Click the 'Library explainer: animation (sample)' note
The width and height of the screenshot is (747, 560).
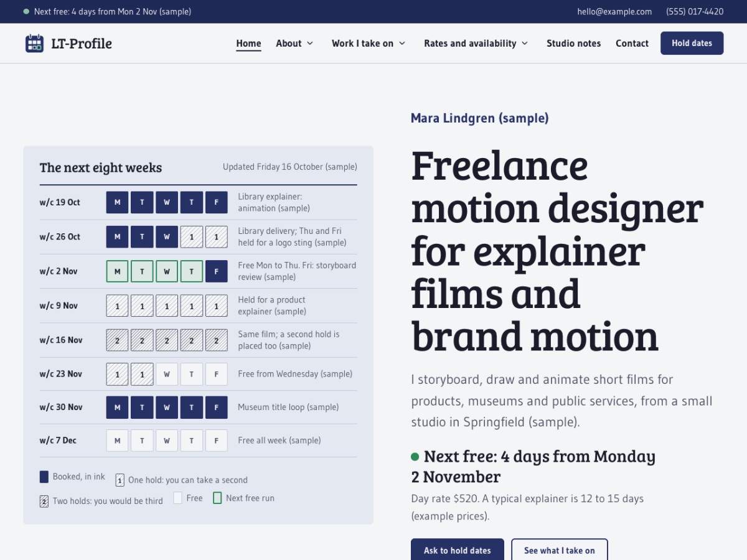point(274,202)
